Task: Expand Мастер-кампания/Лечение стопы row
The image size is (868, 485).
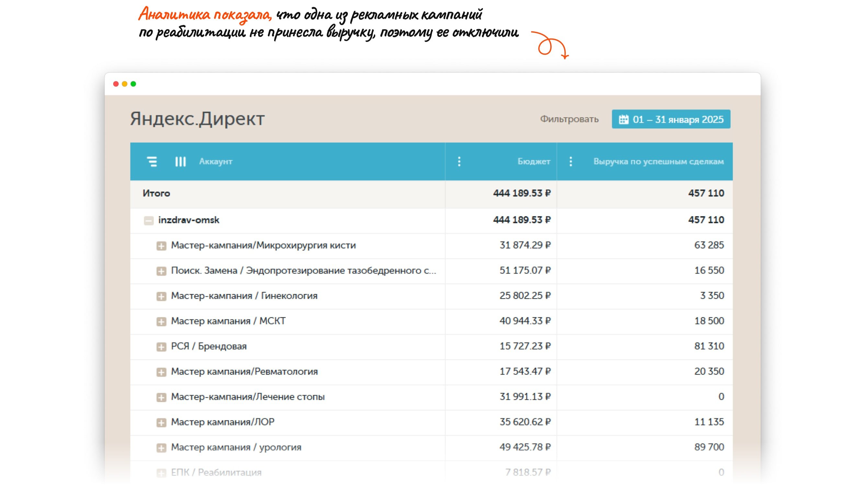Action: [x=161, y=398]
